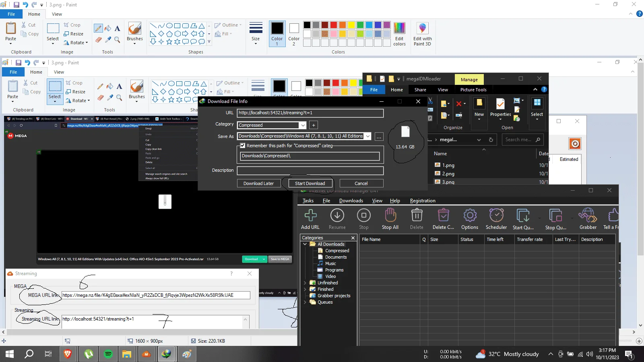Activate the Magnifier tool
644x362 pixels.
(117, 39)
